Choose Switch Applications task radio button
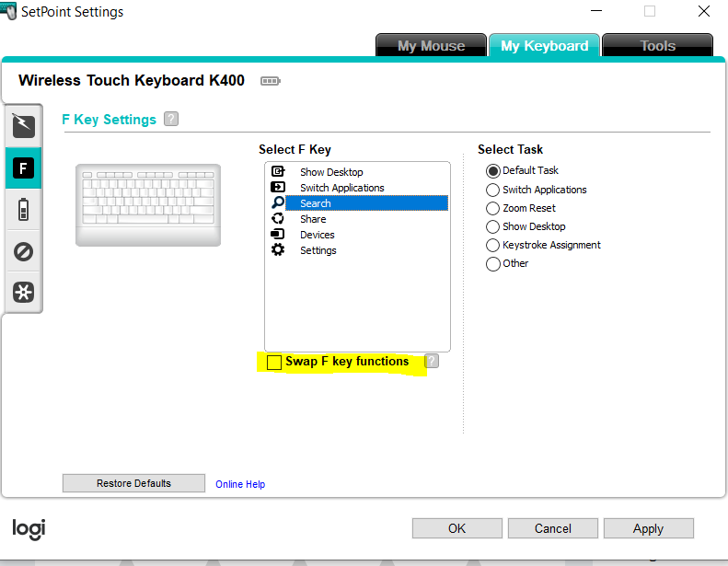The image size is (728, 566). 492,190
